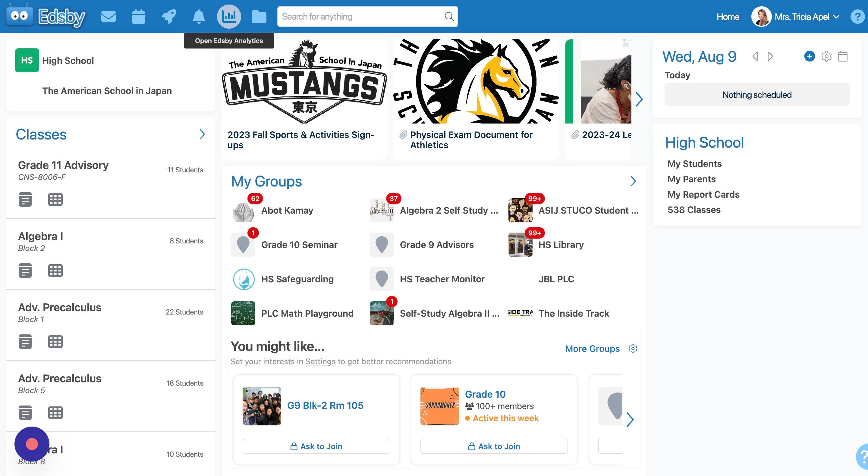Click the HS High School badge
Image resolution: width=868 pixels, height=476 pixels.
pyautogui.click(x=27, y=60)
